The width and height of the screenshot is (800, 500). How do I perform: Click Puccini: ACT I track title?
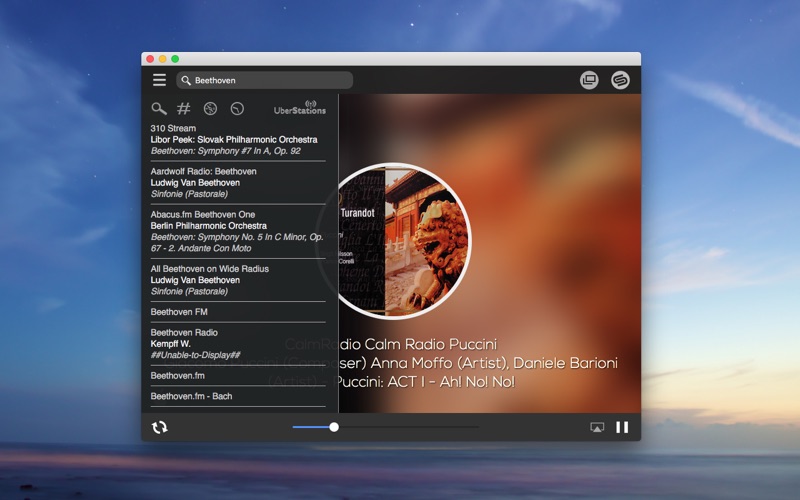(424, 382)
